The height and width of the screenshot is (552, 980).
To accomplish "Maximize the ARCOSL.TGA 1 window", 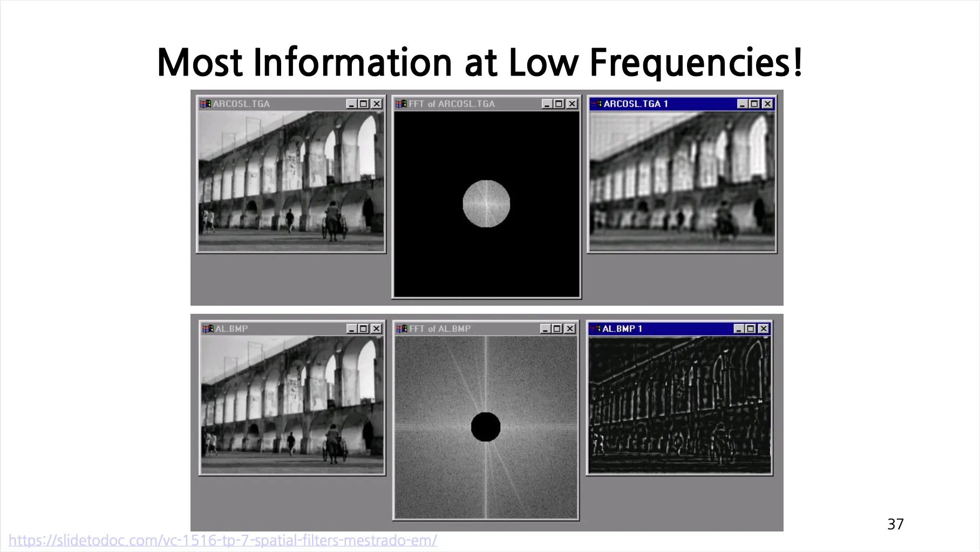I will 754,104.
